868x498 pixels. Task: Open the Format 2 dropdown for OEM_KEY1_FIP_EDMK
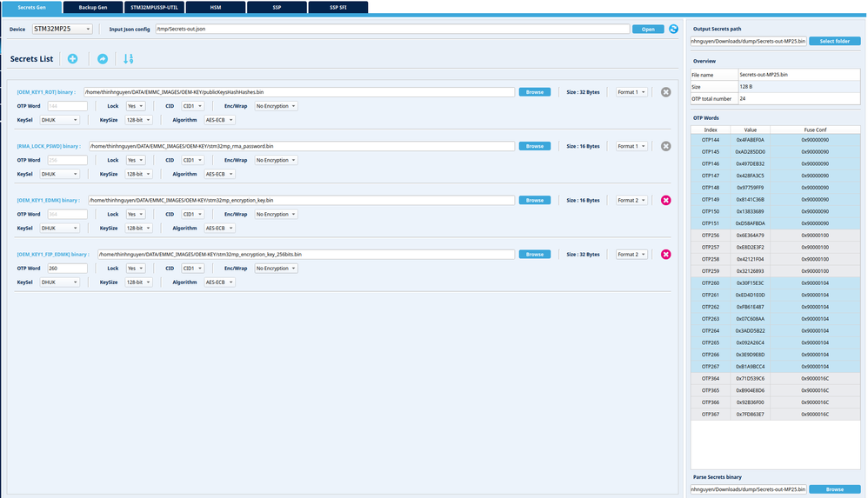click(x=631, y=255)
